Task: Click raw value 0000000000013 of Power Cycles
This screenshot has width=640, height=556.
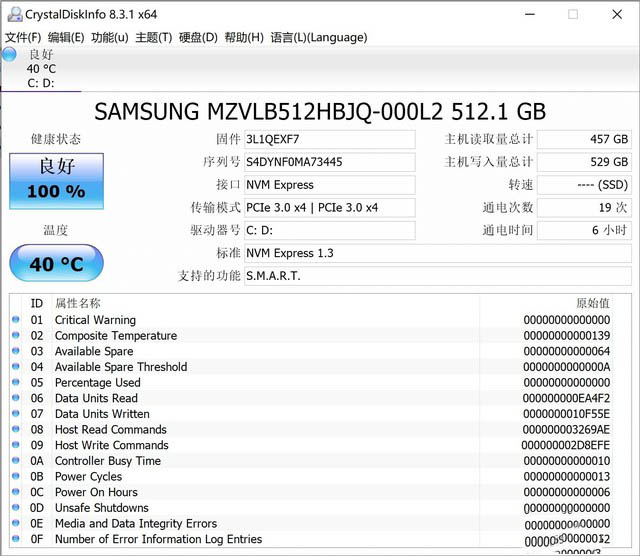Action: tap(567, 476)
